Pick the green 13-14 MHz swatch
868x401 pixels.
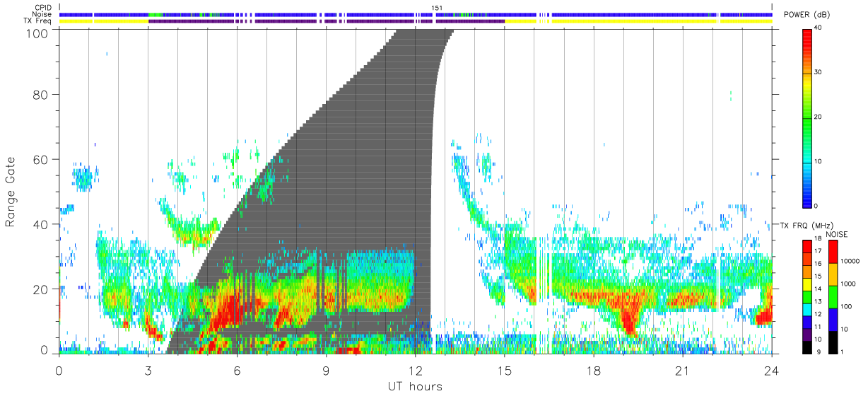pos(807,297)
